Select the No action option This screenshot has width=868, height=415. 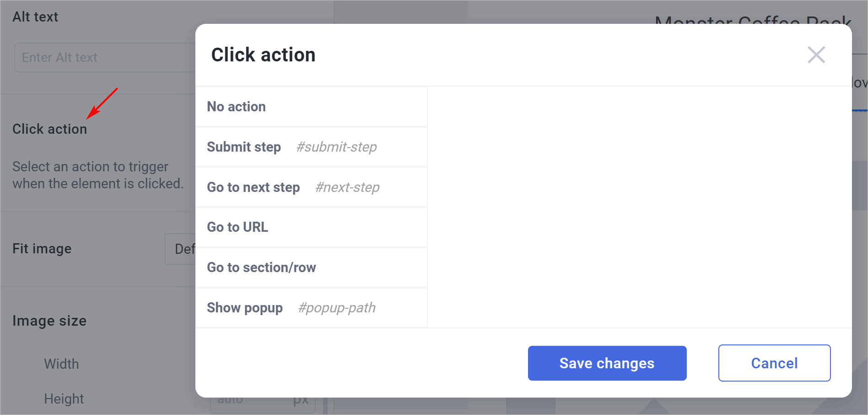click(x=311, y=107)
